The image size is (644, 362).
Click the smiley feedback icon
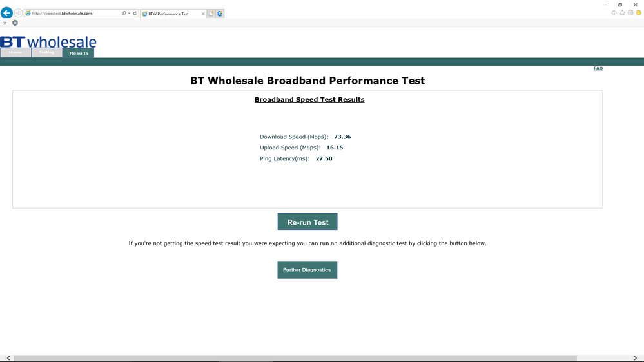coord(639,13)
